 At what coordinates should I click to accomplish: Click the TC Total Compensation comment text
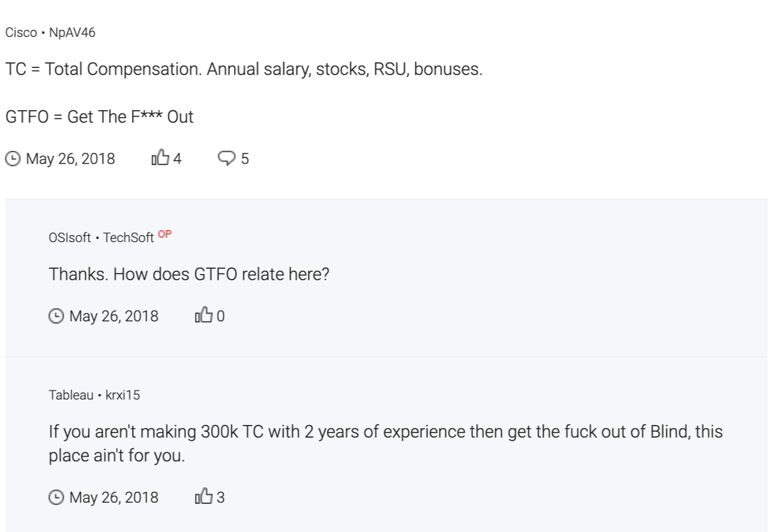click(x=244, y=69)
